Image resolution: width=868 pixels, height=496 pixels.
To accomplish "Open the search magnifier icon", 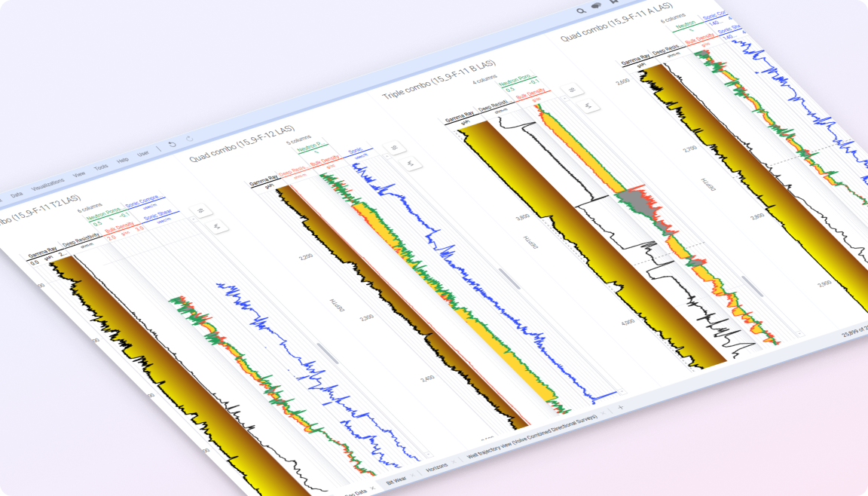I will [581, 11].
